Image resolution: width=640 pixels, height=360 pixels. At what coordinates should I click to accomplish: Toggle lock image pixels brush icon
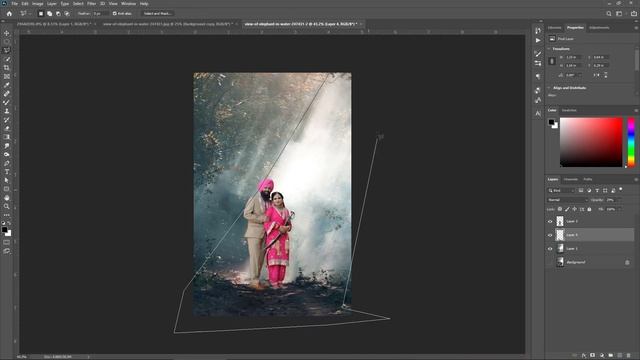(567, 209)
